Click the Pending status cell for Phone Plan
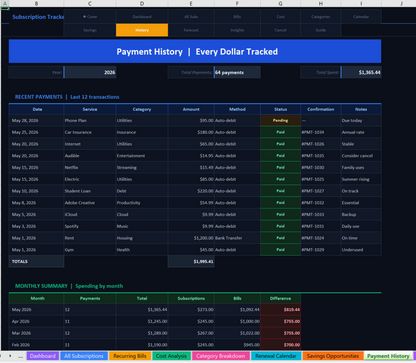The height and width of the screenshot is (363, 416). 280,121
